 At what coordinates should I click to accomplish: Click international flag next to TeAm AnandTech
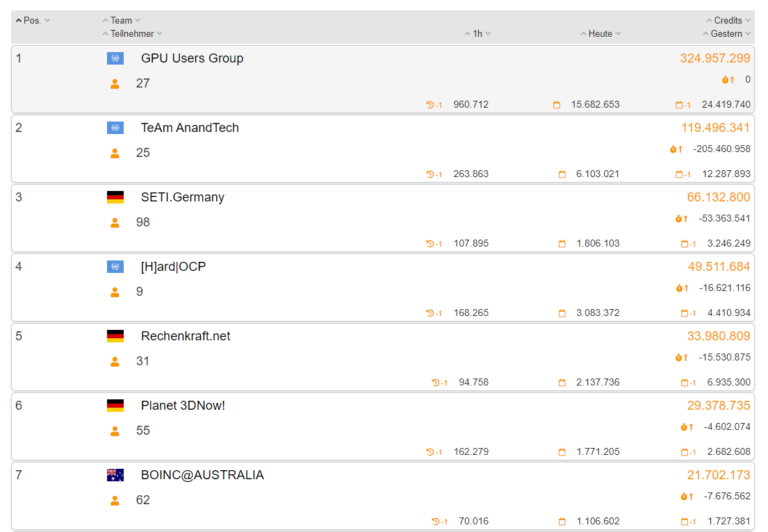pos(115,128)
